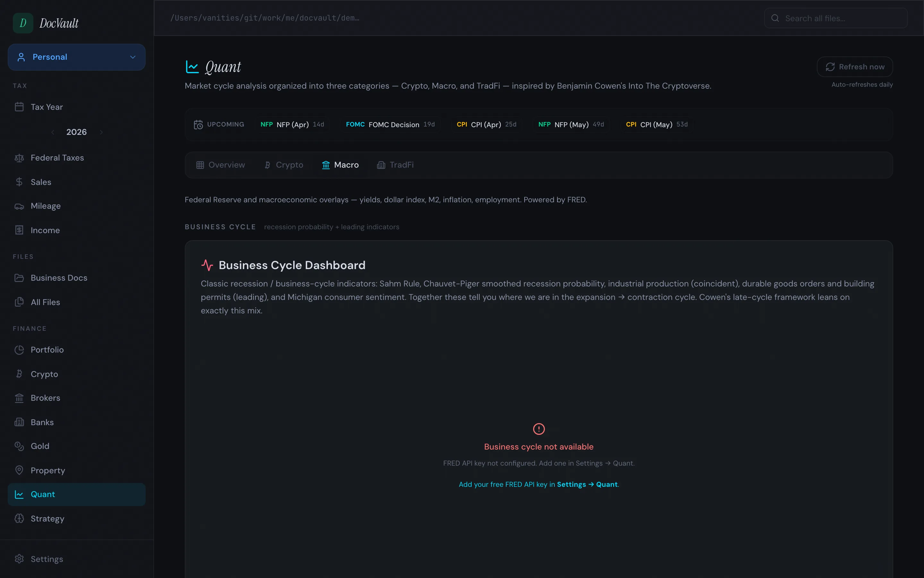Click the Business Cycle Dashboard pulse icon
This screenshot has width=924, height=578.
(207, 265)
